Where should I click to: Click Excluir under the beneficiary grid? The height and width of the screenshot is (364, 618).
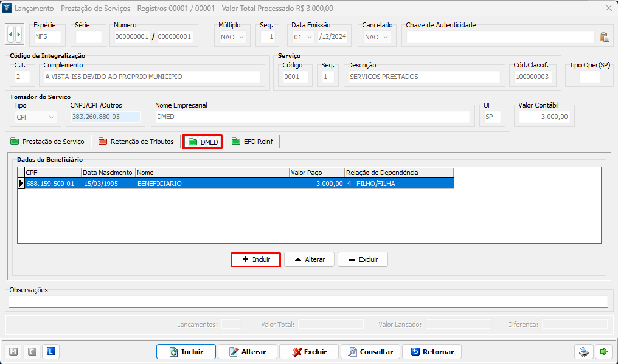click(363, 259)
